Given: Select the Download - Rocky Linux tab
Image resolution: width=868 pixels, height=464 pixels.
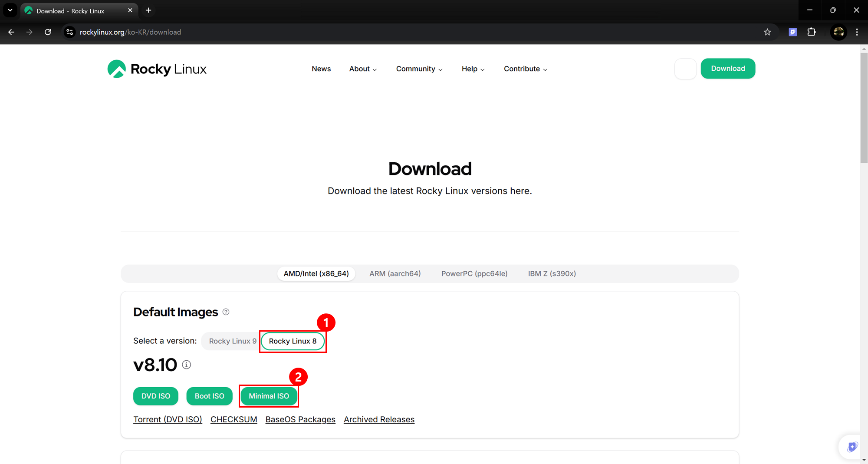Looking at the screenshot, I should [x=79, y=11].
